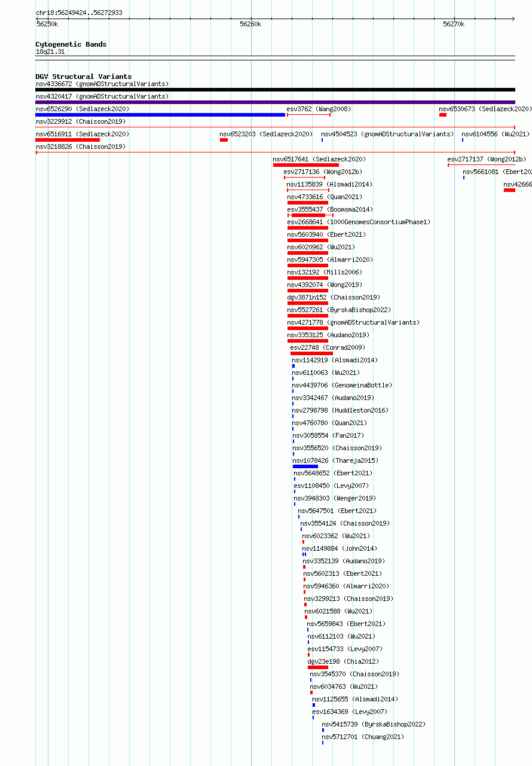Click nsv5712701 (Chuang2021) label
Viewport: 532px width, 766px height.
point(363,737)
